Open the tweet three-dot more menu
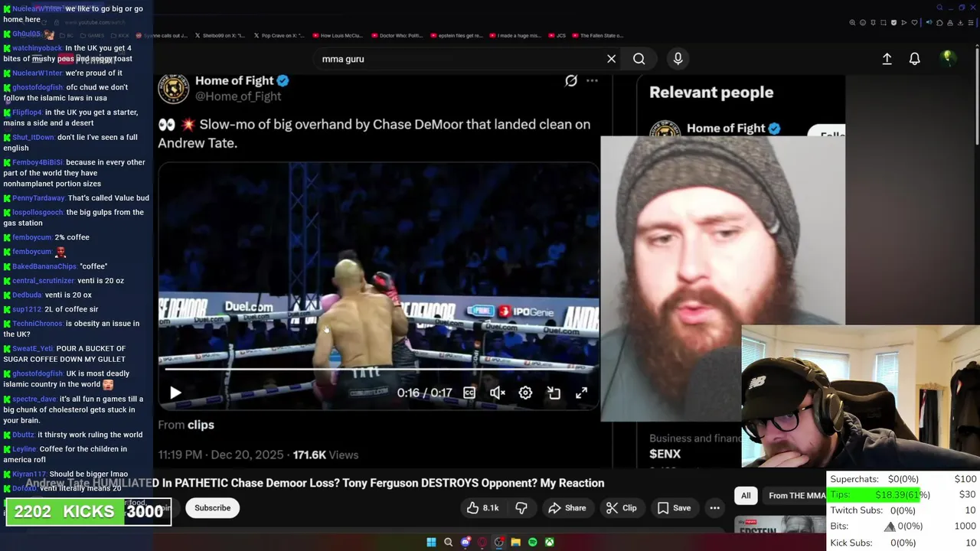This screenshot has height=551, width=980. (x=592, y=80)
